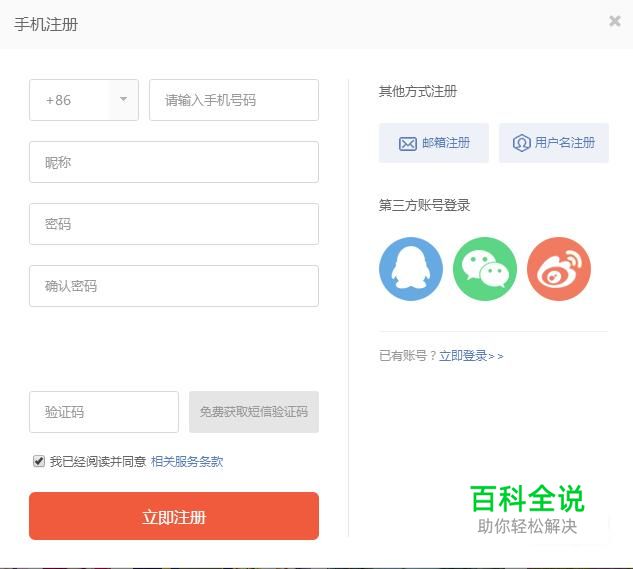This screenshot has width=633, height=569.
Task: Click the 请输入手机号码 phone number field
Action: (x=234, y=100)
